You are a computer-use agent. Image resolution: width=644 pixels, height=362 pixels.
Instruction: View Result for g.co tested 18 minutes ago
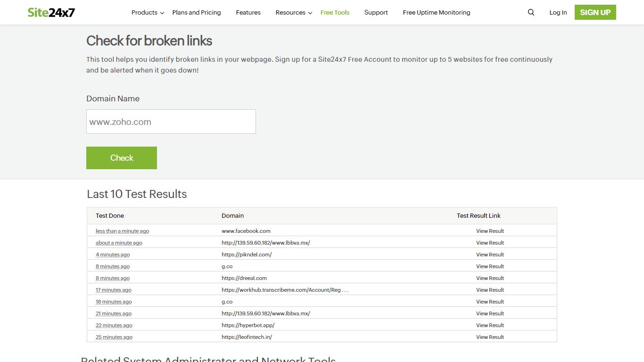[490, 302]
